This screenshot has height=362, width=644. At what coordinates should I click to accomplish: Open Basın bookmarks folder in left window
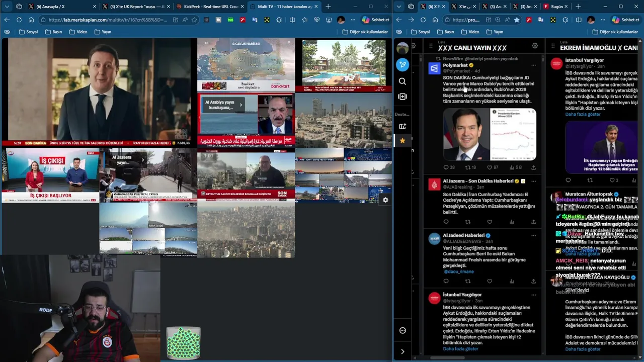54,32
